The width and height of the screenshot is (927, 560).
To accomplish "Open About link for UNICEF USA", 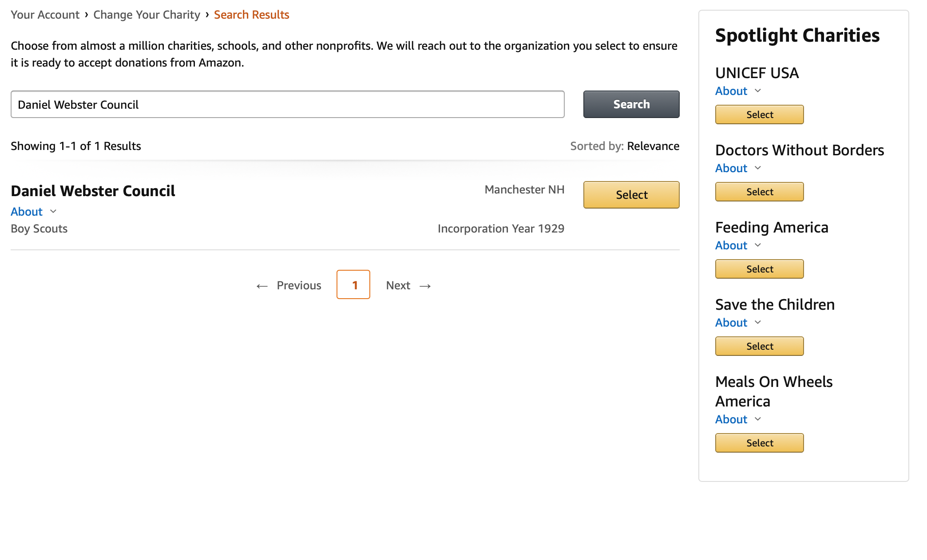I will click(731, 91).
